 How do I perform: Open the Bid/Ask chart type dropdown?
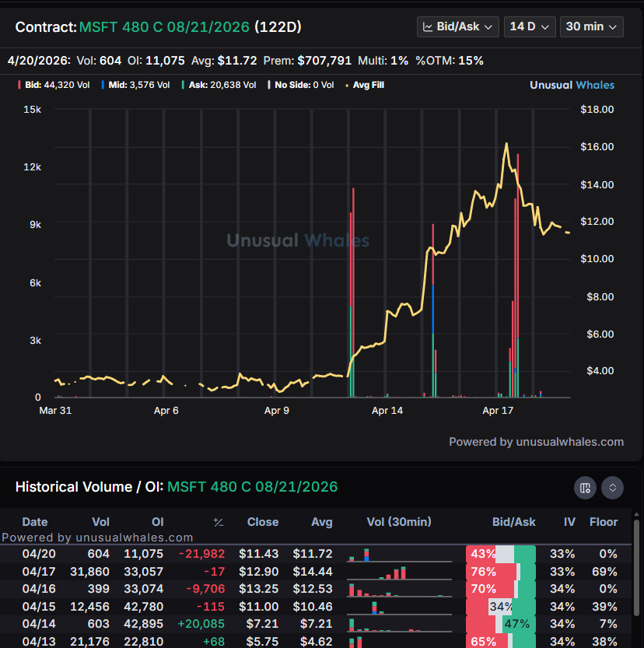457,27
